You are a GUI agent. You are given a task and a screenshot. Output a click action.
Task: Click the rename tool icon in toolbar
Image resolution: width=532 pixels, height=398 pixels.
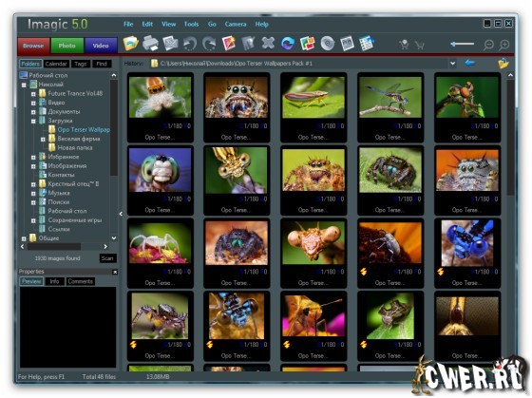(x=248, y=44)
